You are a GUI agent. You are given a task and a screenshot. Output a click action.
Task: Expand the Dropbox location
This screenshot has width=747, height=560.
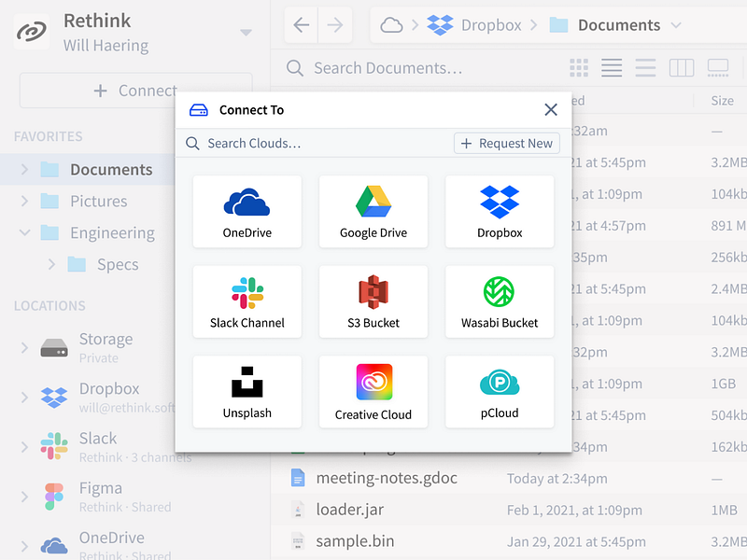(25, 398)
